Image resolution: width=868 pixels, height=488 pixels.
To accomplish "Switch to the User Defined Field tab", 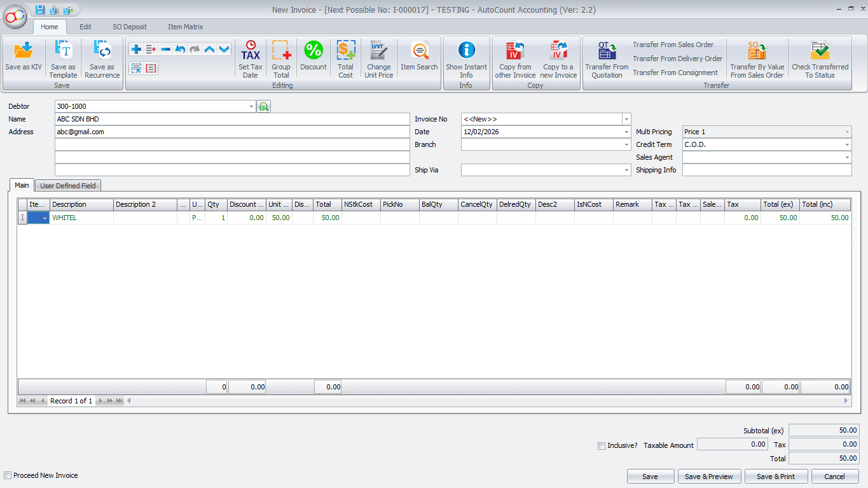I will pyautogui.click(x=67, y=185).
